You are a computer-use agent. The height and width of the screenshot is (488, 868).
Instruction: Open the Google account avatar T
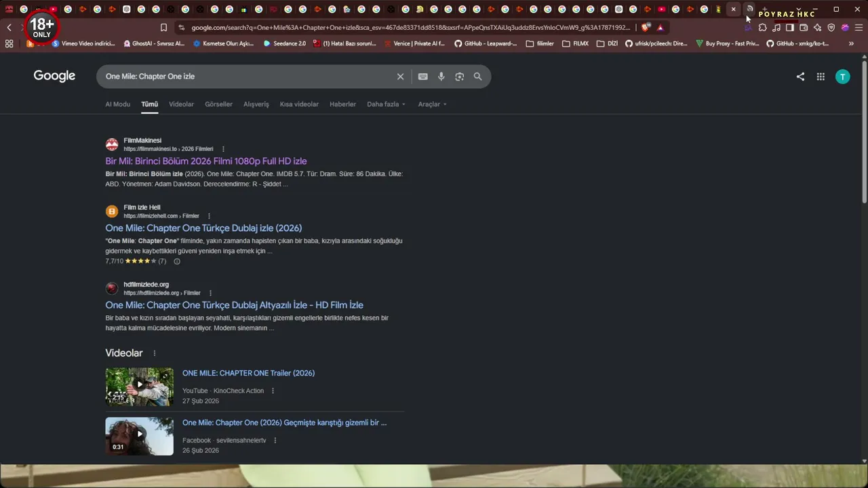pos(842,77)
